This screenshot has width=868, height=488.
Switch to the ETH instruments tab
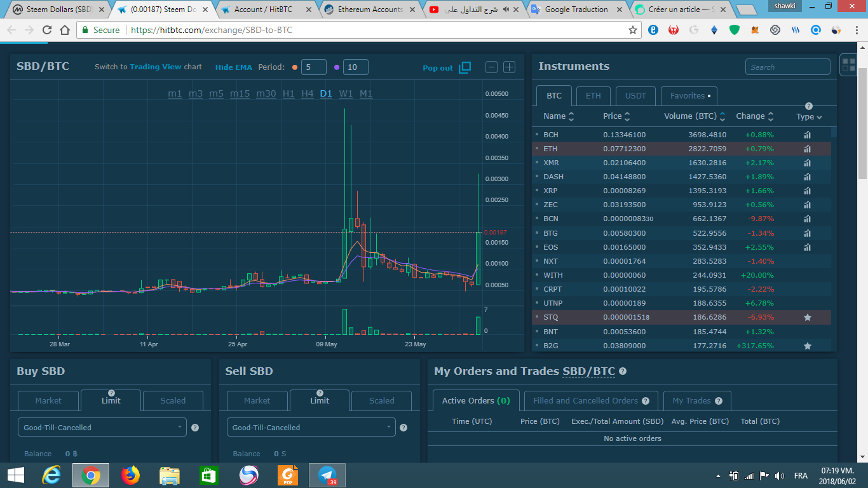593,96
